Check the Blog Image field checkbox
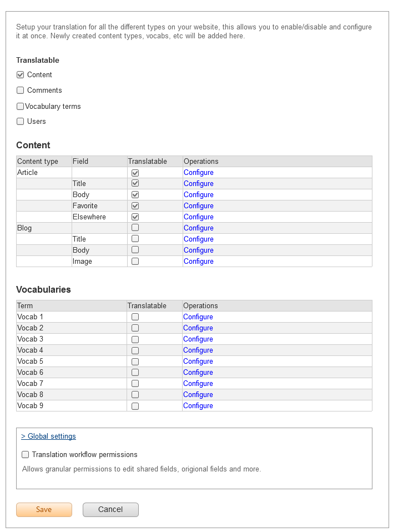This screenshot has width=393, height=532. (135, 261)
